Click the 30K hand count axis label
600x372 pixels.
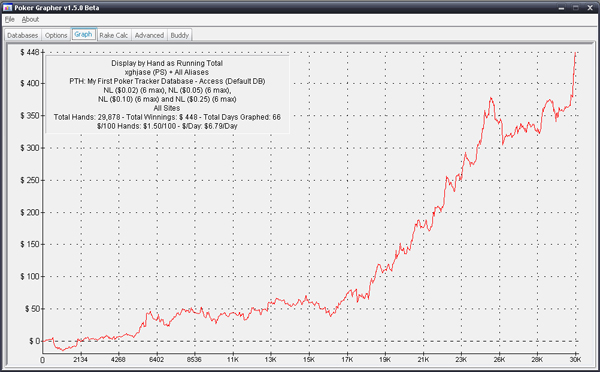(575, 359)
